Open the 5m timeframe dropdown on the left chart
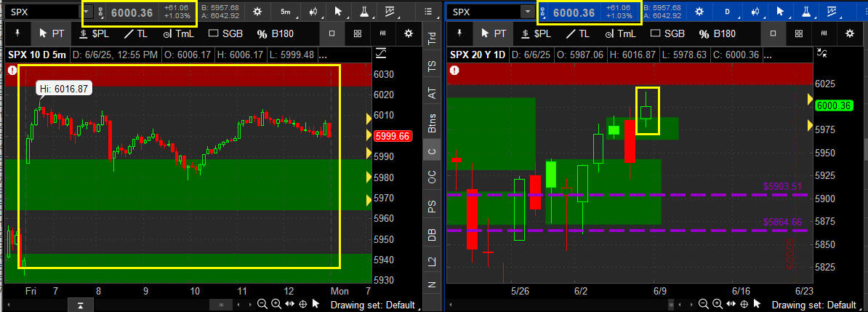 [286, 12]
